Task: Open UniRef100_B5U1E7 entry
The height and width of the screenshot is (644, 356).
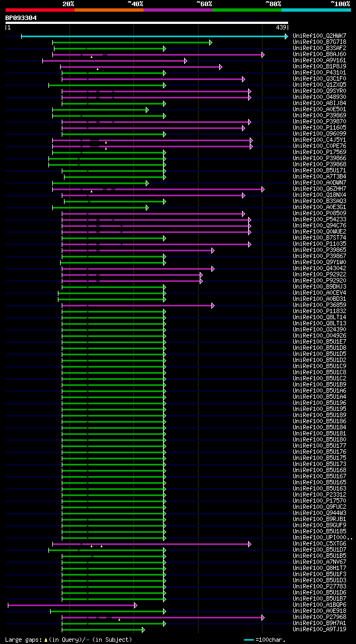Action: [319, 341]
